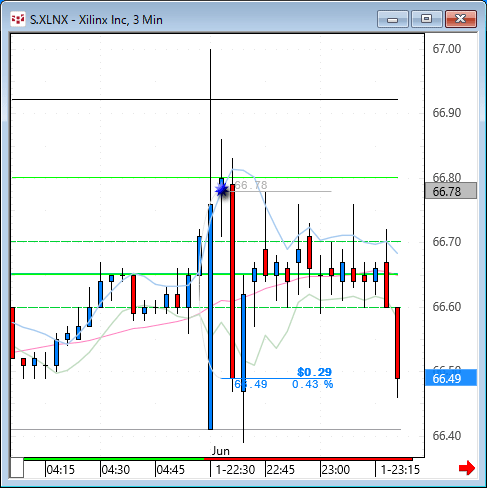Image resolution: width=487 pixels, height=488 pixels.
Task: Click the red session bar on time axis
Action: 308,459
